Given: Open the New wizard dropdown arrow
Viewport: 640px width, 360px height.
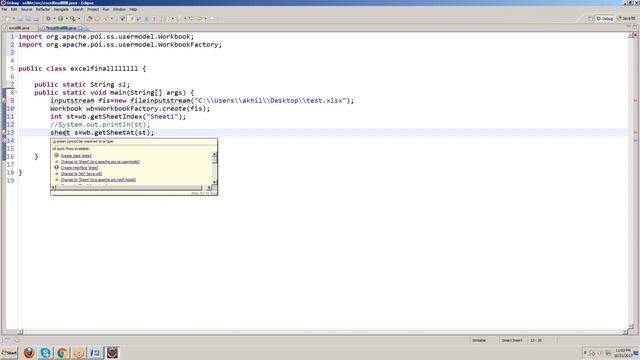Looking at the screenshot, I should [13, 18].
